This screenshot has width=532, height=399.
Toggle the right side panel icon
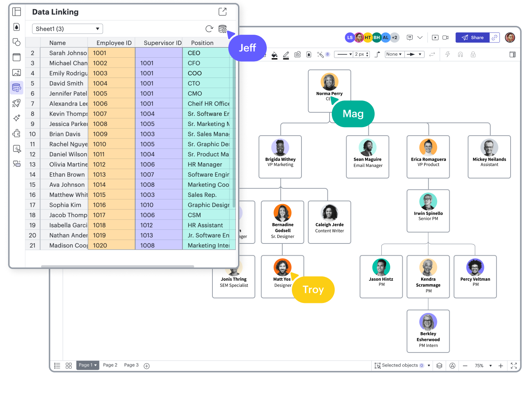(512, 54)
